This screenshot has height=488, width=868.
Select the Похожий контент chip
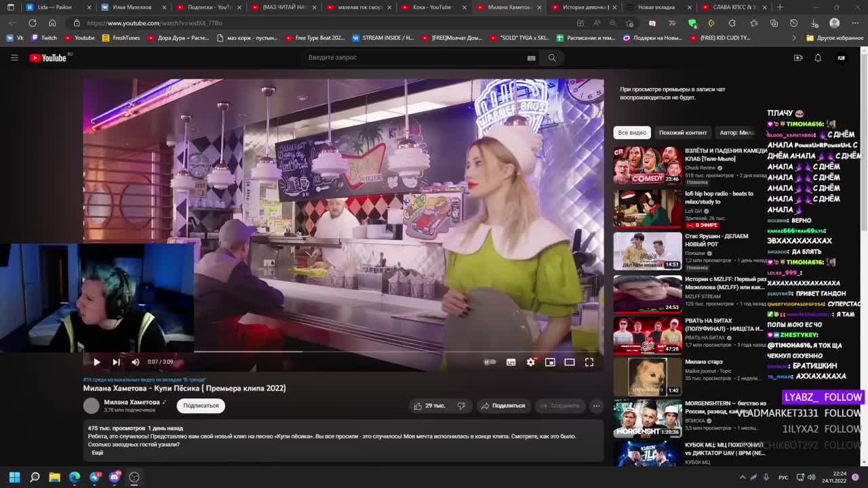click(x=683, y=132)
